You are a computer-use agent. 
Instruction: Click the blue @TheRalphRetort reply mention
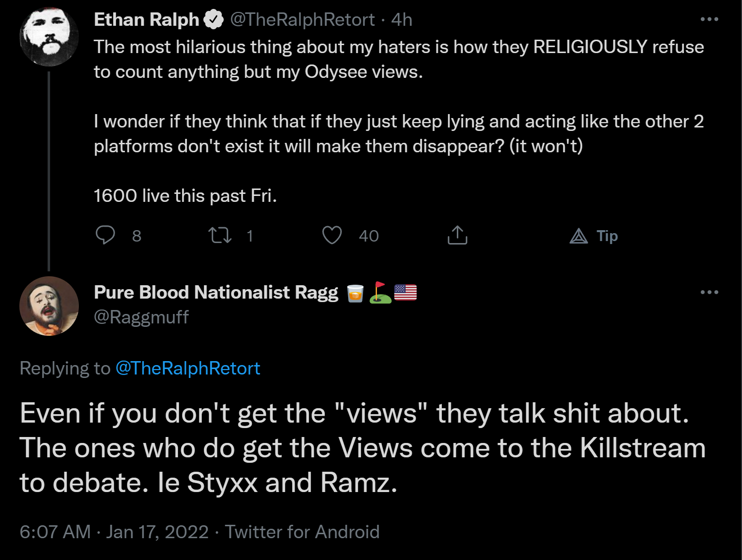pos(188,369)
